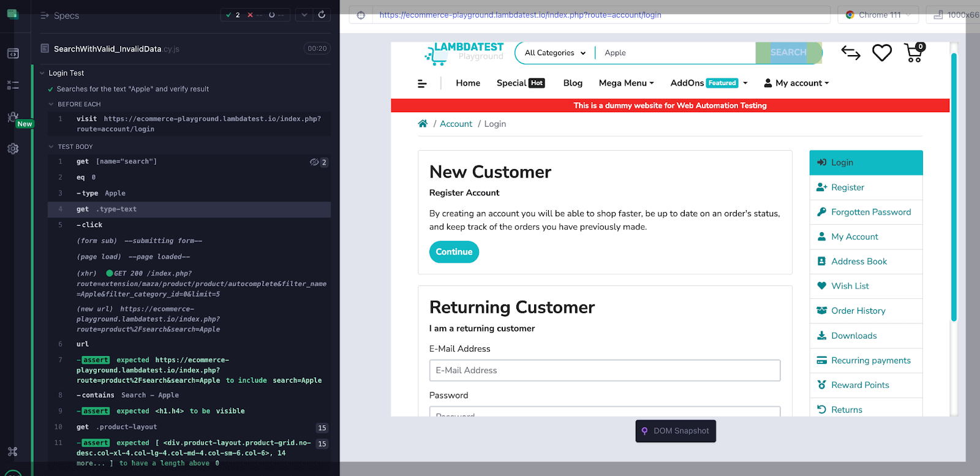Open the Chrome 111 browser dropdown
This screenshot has width=980, height=476.
tap(879, 15)
